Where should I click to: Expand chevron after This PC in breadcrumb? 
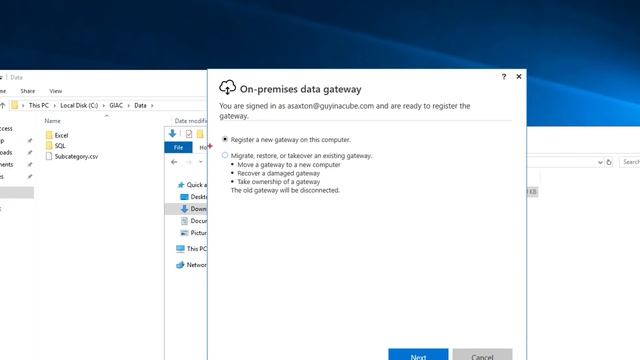[55, 106]
